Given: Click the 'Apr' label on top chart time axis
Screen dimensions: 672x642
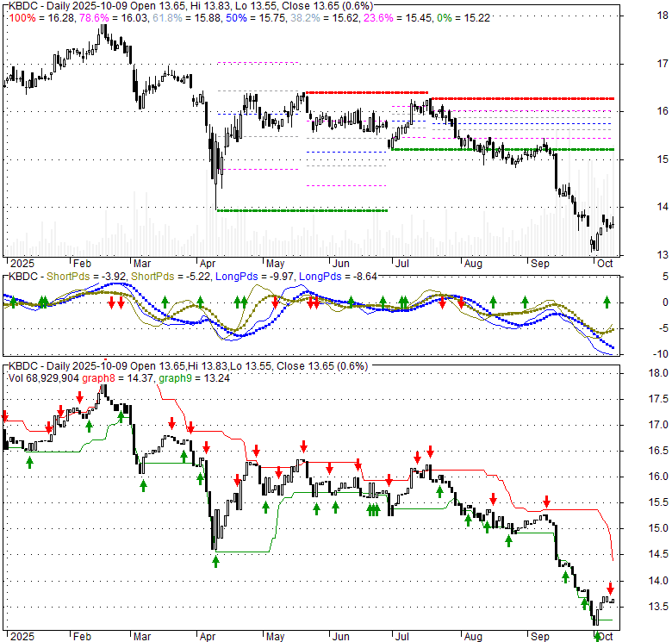Looking at the screenshot, I should pos(208,264).
